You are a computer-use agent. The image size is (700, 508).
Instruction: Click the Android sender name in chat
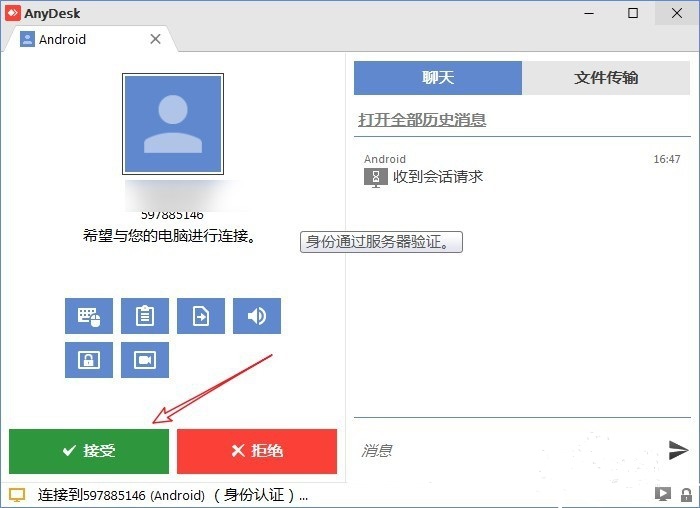(385, 159)
